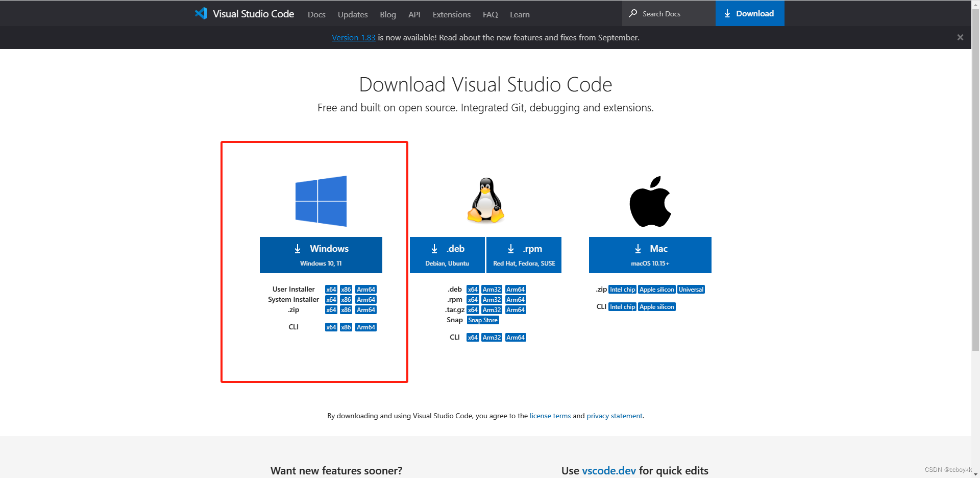This screenshot has width=980, height=478.
Task: Get Windows CLI Arm64
Action: (x=366, y=327)
